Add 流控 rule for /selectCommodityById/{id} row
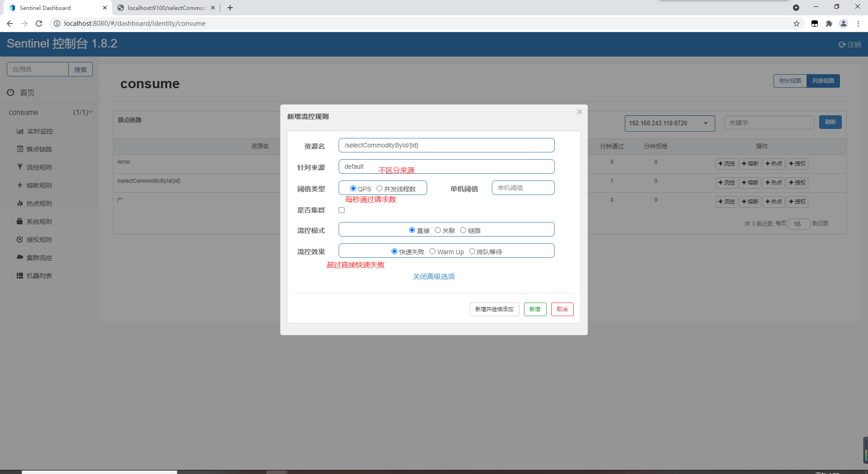The height and width of the screenshot is (474, 868). (726, 183)
